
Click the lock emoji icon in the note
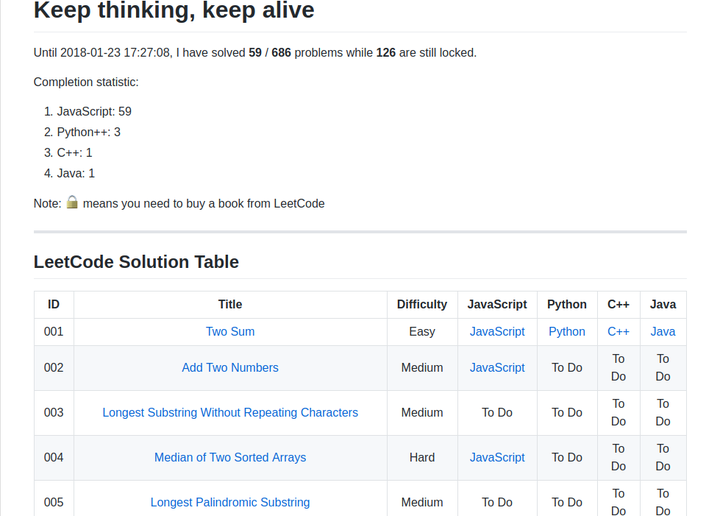pyautogui.click(x=72, y=202)
